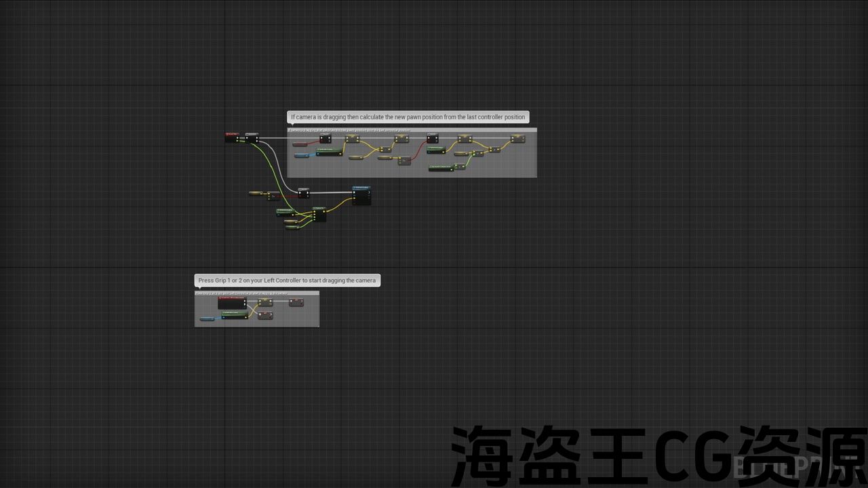The height and width of the screenshot is (488, 868).
Task: Select the blue-header function node outside the comment boxes
Action: point(361,196)
